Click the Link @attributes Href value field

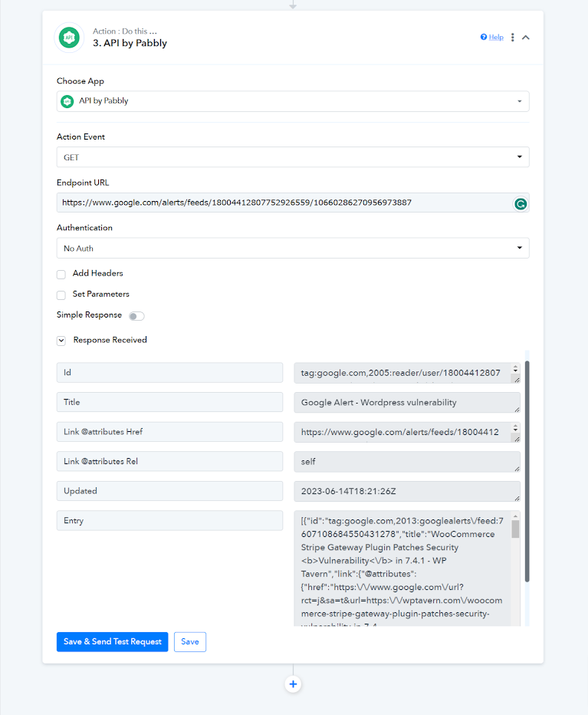[x=407, y=432]
